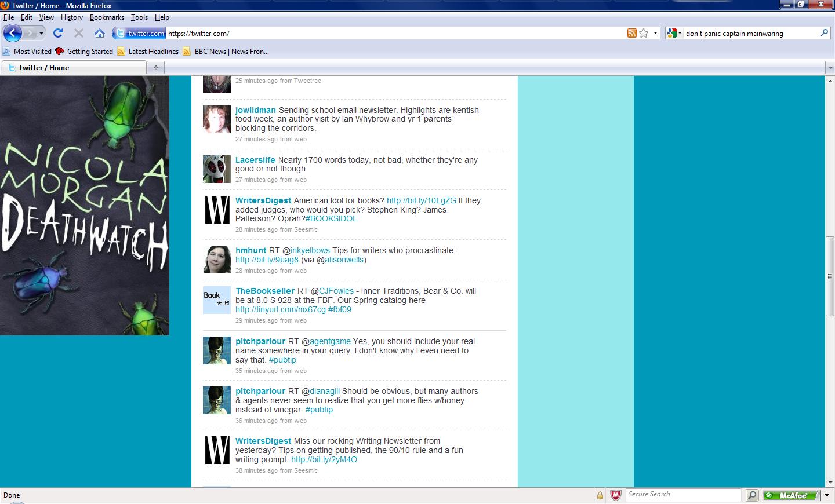The image size is (835, 504).
Task: Click The Bookseller avatar logo
Action: (x=217, y=300)
